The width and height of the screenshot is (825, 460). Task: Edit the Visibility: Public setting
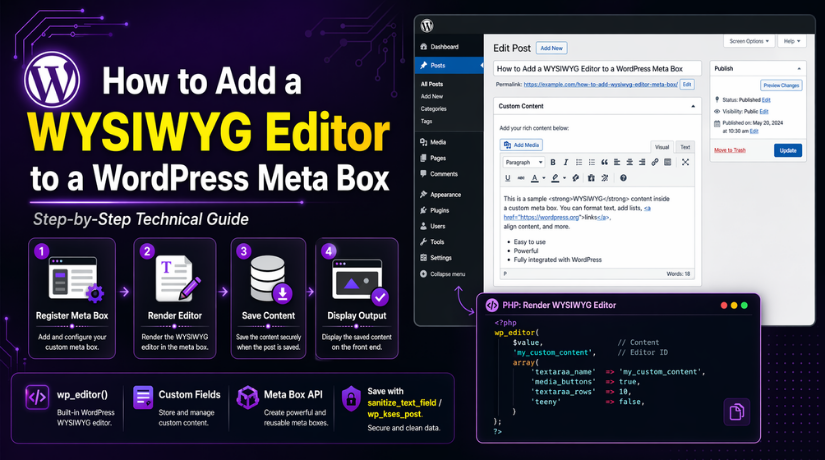click(x=764, y=111)
